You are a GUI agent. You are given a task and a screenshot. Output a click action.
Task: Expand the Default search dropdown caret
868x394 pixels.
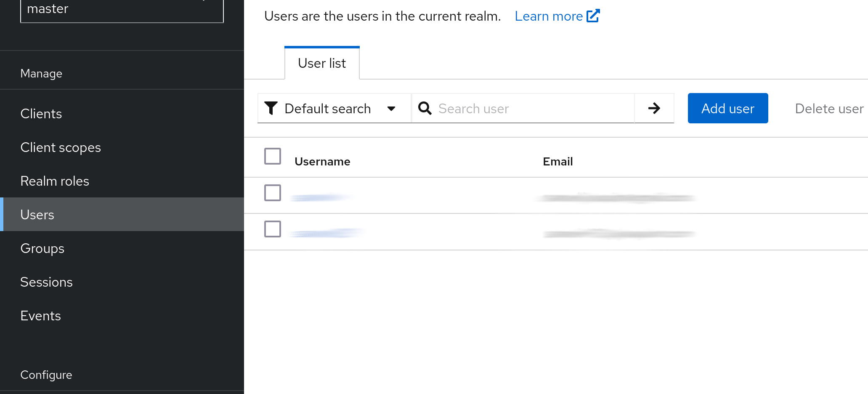(391, 108)
